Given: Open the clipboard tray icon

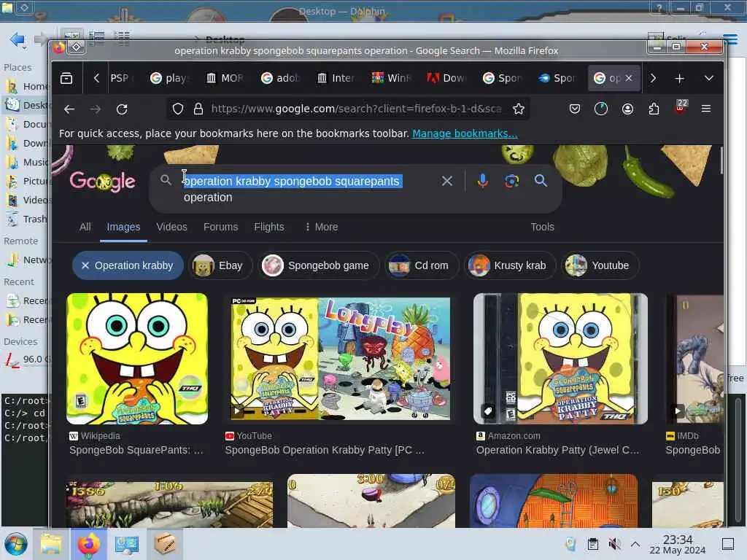Looking at the screenshot, I should [x=592, y=544].
